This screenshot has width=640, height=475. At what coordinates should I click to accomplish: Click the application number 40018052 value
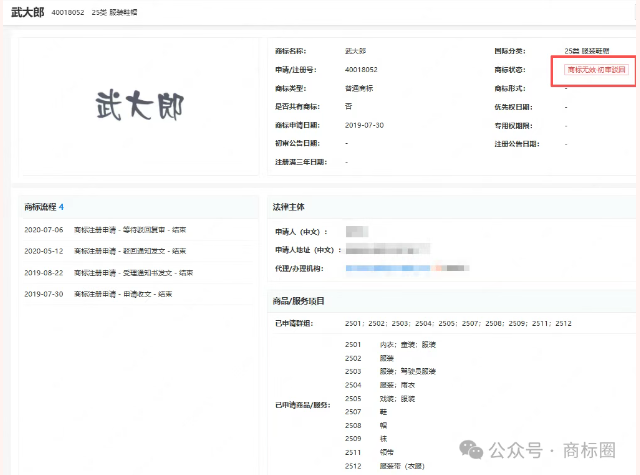point(360,70)
